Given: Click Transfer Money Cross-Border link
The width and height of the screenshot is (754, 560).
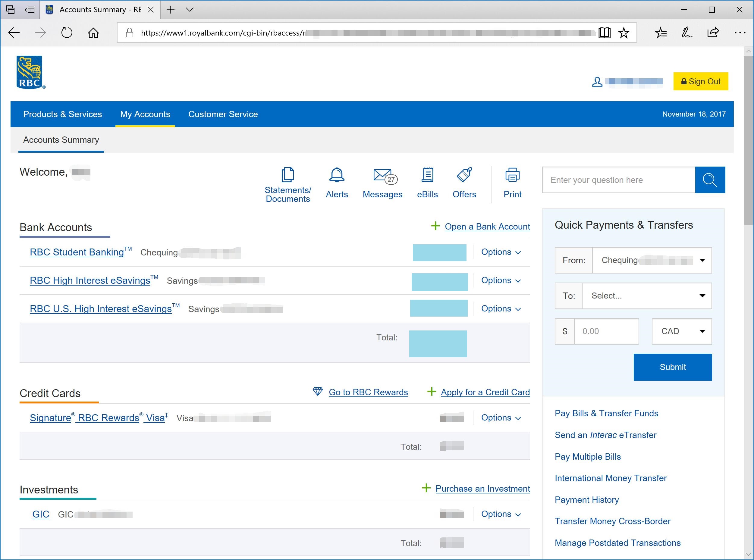Looking at the screenshot, I should tap(612, 521).
